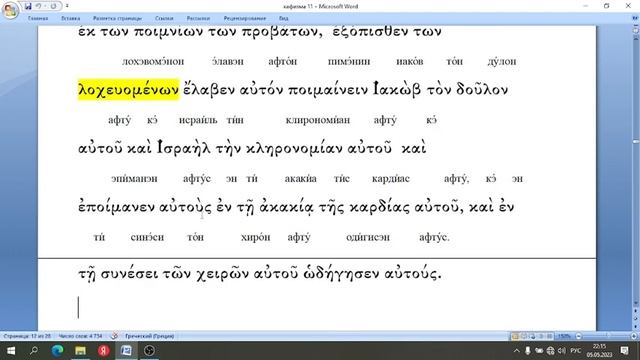Click transliteration word 'одиґисэн'
Viewport: 640px width, 360px height.
[368, 237]
